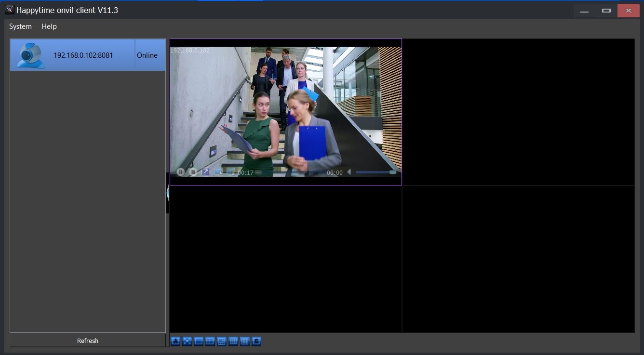The width and height of the screenshot is (644, 355).
Task: Stop the camera stream playback
Action: point(193,172)
